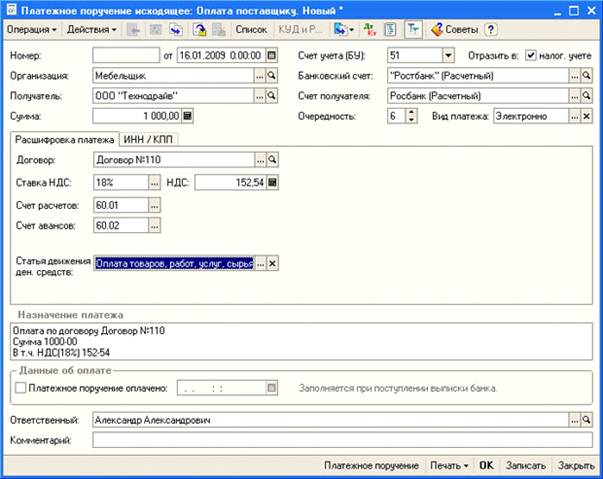Open the Ответственный ellipsis button
This screenshot has height=479, width=603.
[574, 420]
